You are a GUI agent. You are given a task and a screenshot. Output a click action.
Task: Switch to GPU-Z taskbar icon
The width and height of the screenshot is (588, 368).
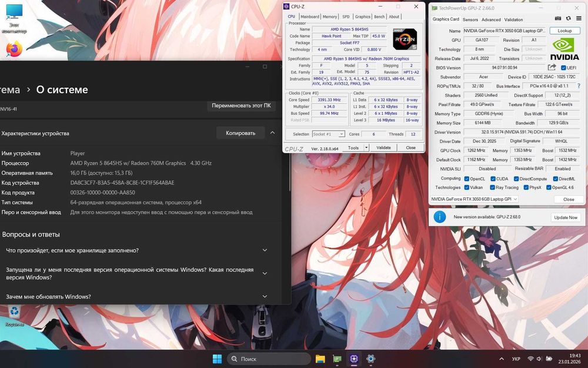click(337, 359)
